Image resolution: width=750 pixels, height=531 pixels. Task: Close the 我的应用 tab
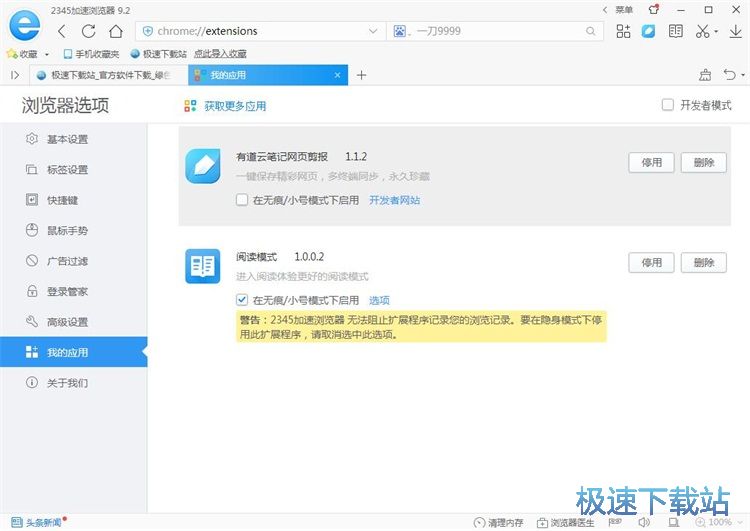pos(337,75)
